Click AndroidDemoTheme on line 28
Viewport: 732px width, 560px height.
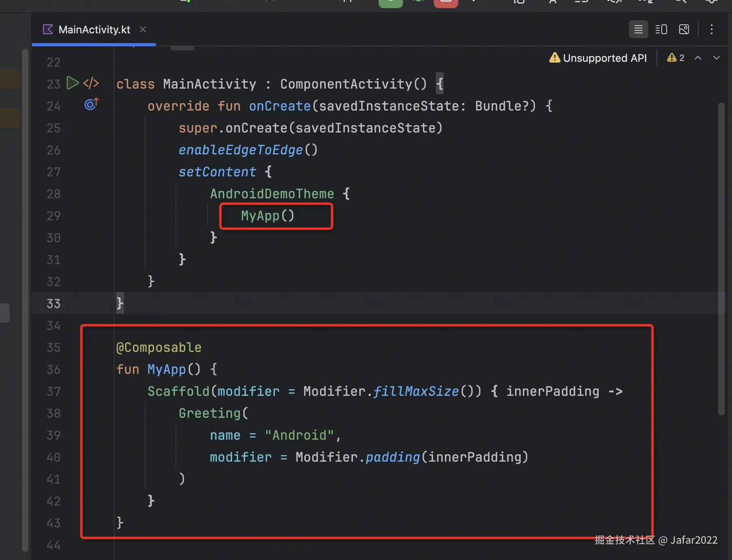tap(272, 194)
